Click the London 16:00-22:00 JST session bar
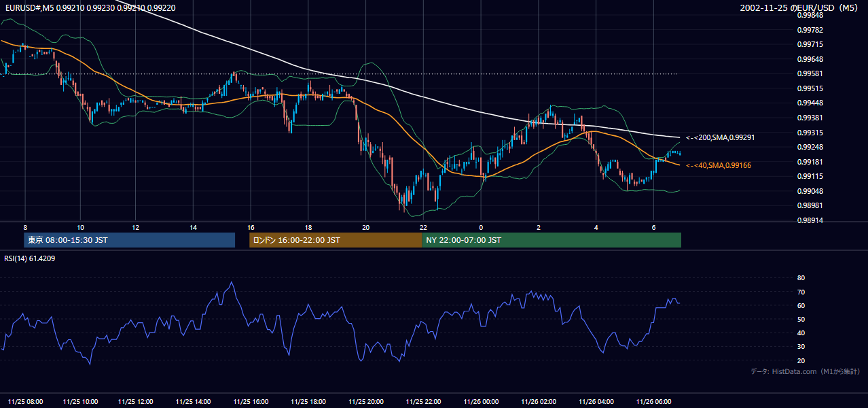The image size is (868, 408). point(336,240)
